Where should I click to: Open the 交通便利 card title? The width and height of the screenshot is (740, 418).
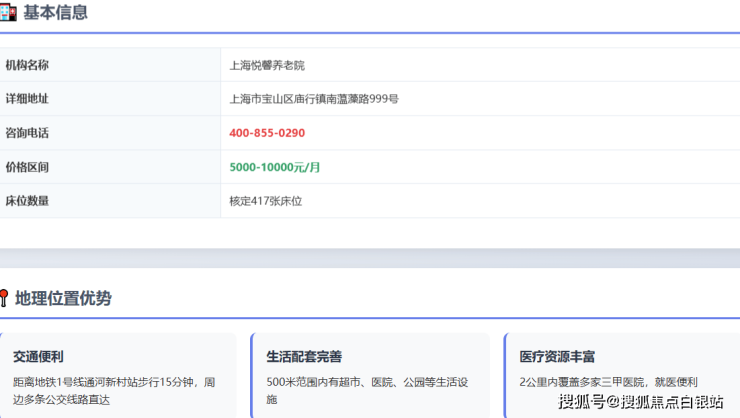point(39,357)
